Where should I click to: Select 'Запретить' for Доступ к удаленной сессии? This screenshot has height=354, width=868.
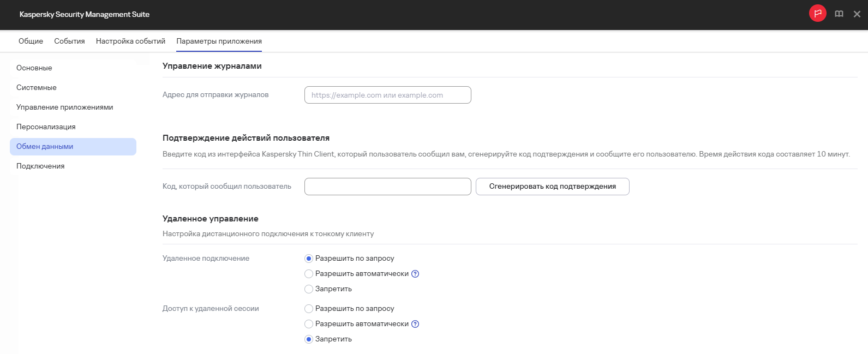[x=309, y=339]
